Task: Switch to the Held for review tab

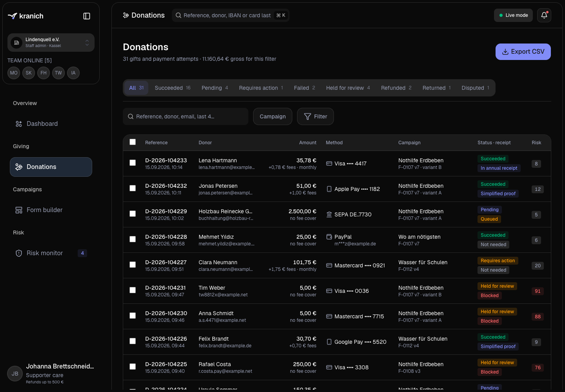Action: 348,88
